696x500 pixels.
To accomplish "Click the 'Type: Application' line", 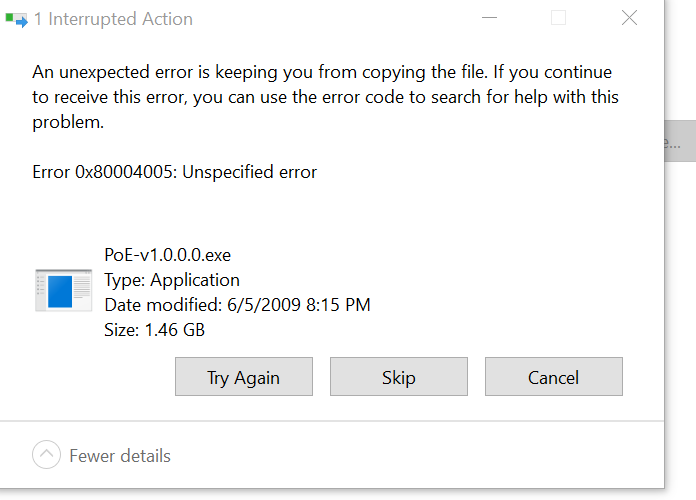I will (172, 280).
